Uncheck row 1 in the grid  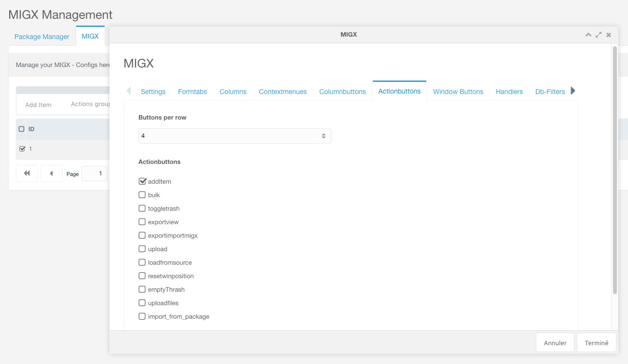click(x=22, y=148)
